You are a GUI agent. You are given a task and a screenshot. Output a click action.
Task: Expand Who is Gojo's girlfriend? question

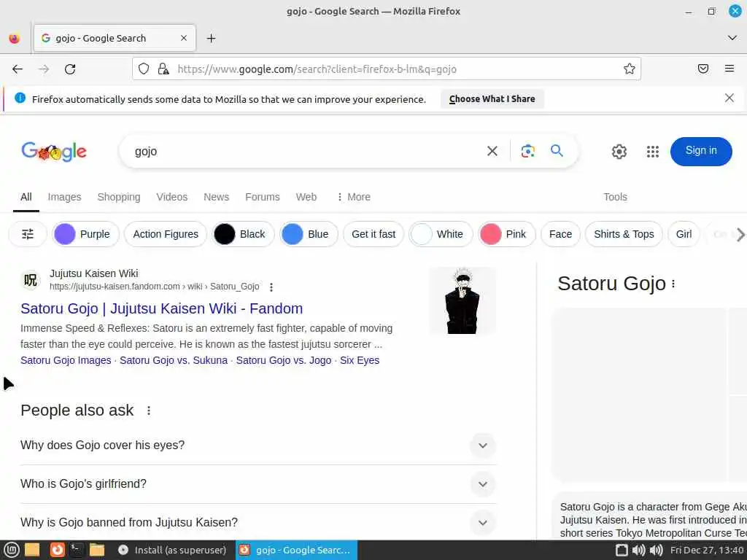(258, 484)
